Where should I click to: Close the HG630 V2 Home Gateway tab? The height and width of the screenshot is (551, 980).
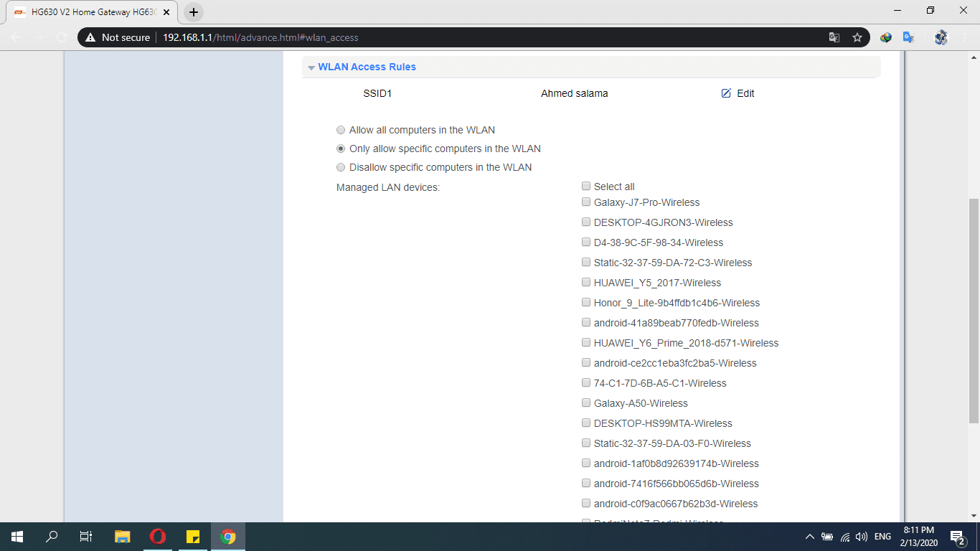pos(166,12)
